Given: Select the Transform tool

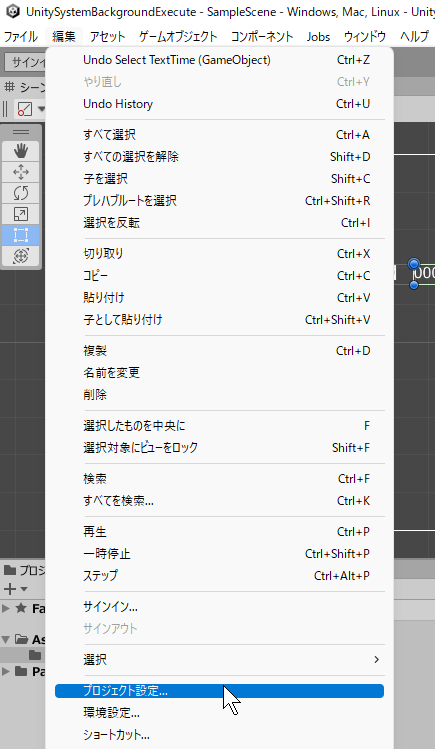Looking at the screenshot, I should click(21, 256).
